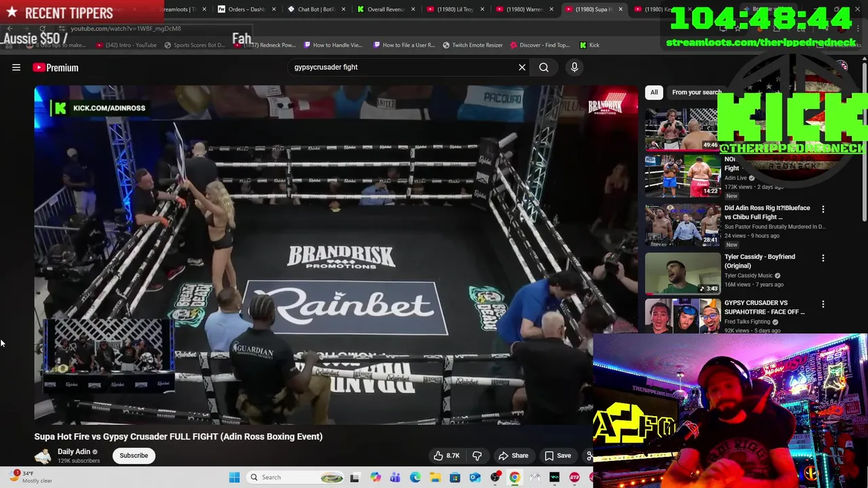Close the 'Chat Bot | BotR' browser tab
The image size is (868, 488).
[343, 9]
